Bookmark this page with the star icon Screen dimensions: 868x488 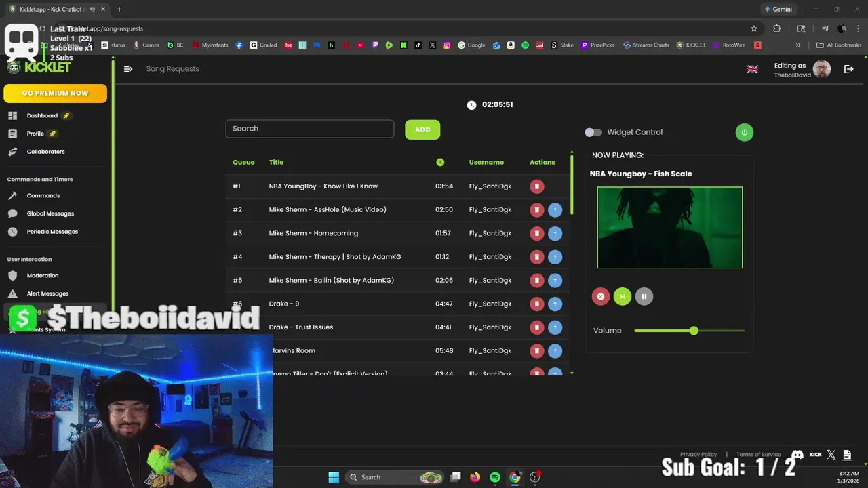coord(754,28)
